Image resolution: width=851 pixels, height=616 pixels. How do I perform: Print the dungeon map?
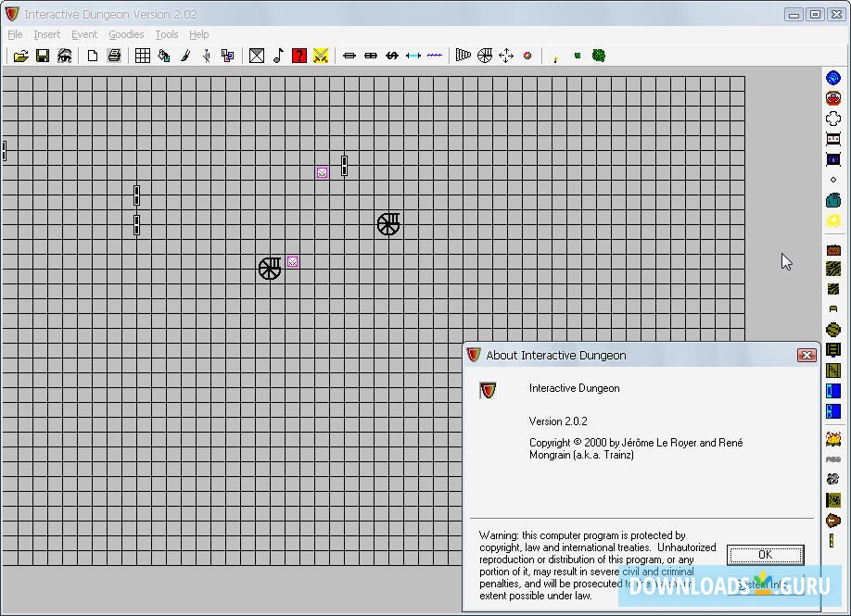point(114,55)
